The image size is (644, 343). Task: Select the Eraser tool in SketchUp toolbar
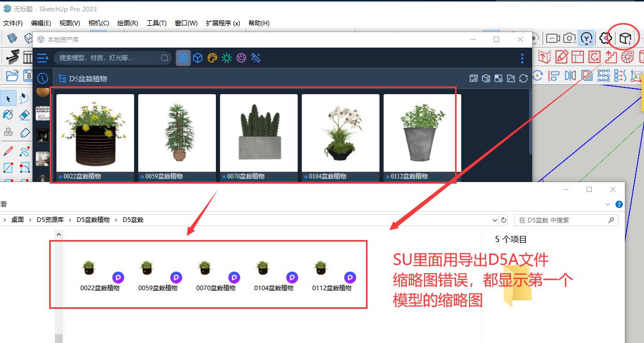coord(24,115)
